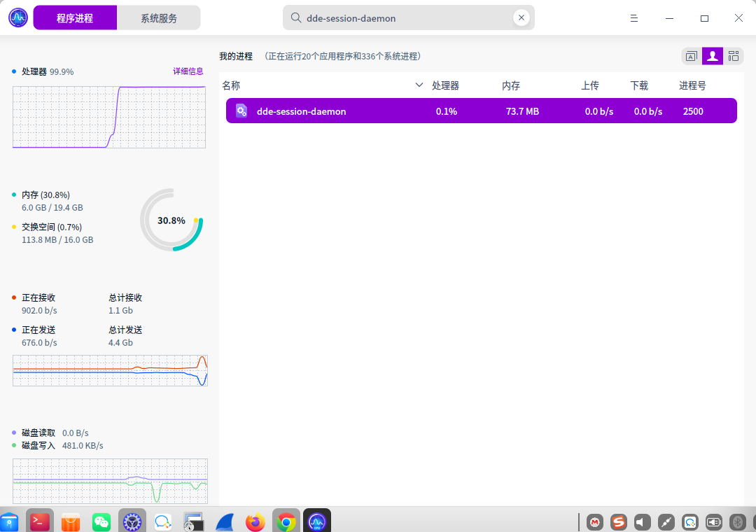Toggle the sort arrow in the 名称 header

click(419, 85)
